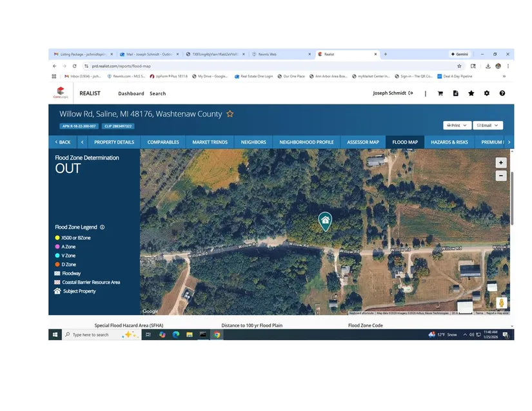Go back using the Back button
This screenshot has height=411, width=532.
[x=63, y=142]
